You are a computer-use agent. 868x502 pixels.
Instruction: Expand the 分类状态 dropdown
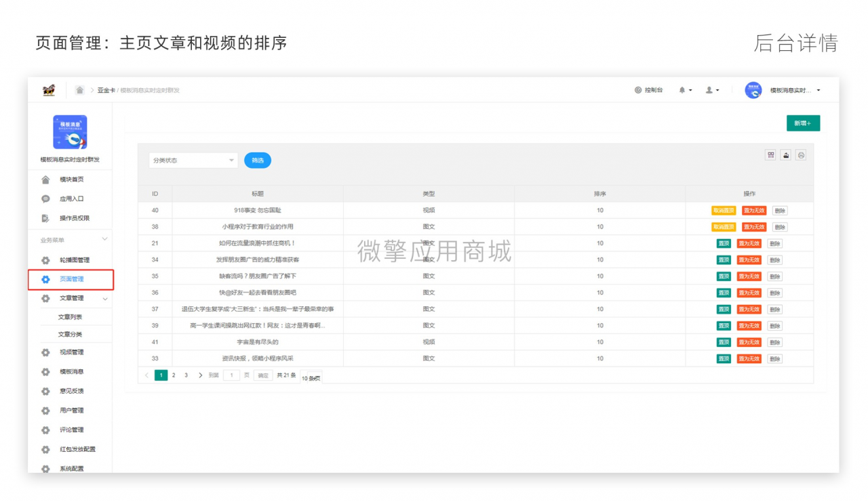pyautogui.click(x=193, y=161)
